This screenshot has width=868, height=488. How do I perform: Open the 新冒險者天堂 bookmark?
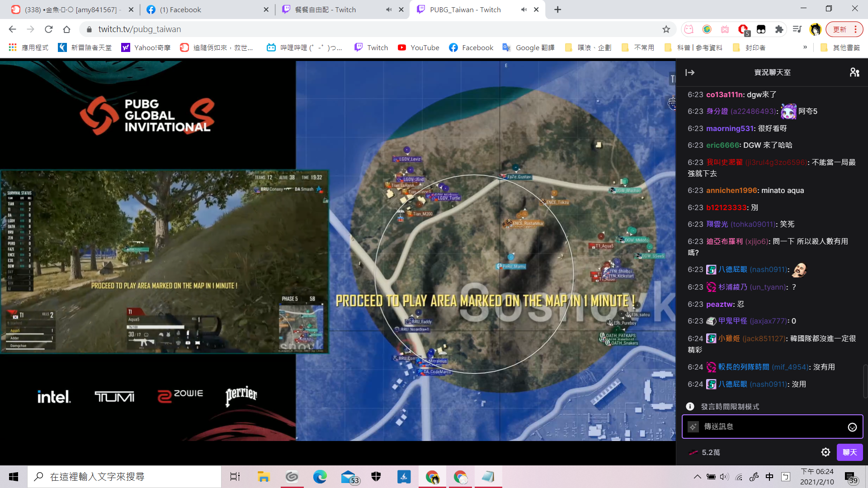click(x=85, y=47)
